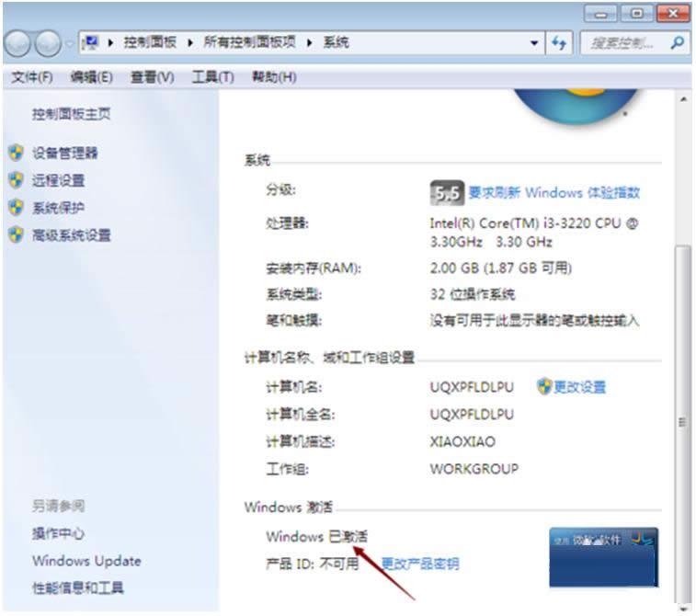The width and height of the screenshot is (696, 616).
Task: Open the 帮助(H) menu
Action: [x=274, y=77]
